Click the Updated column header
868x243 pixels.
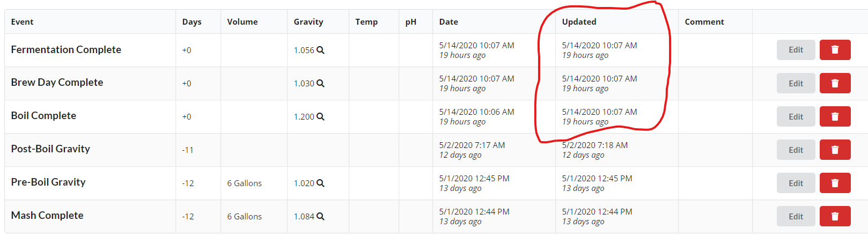(579, 22)
